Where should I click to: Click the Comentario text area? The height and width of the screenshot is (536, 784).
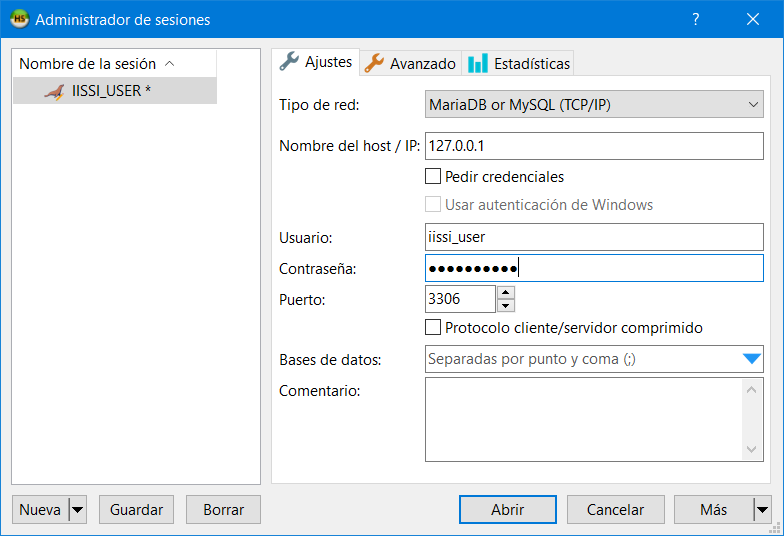[584, 420]
